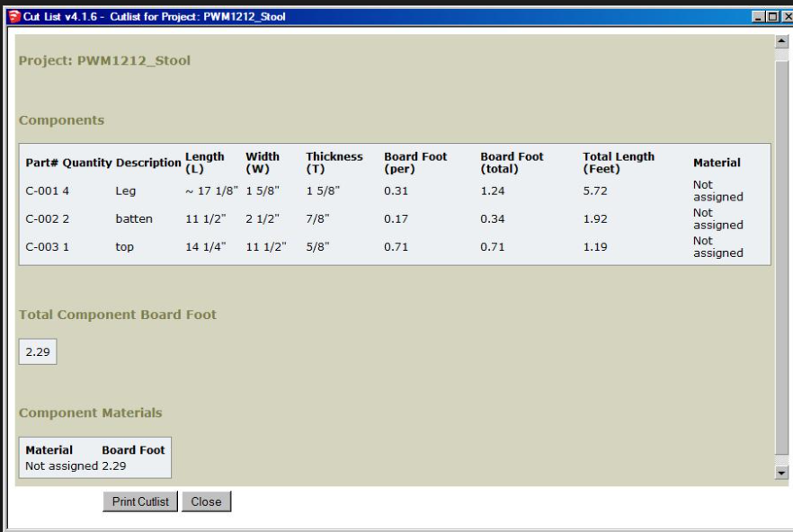Click the Quantity column header
Image resolution: width=793 pixels, height=532 pixels.
(87, 163)
